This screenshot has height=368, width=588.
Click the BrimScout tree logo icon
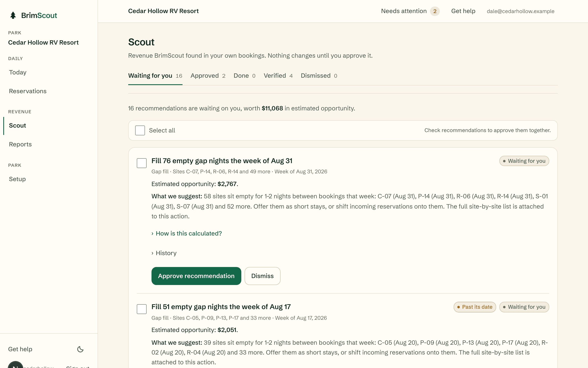13,15
